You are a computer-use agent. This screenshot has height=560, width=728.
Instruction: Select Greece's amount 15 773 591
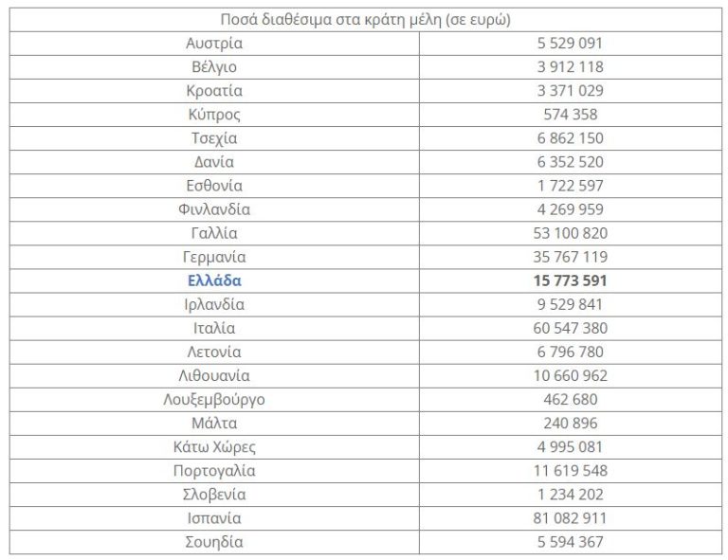point(570,280)
